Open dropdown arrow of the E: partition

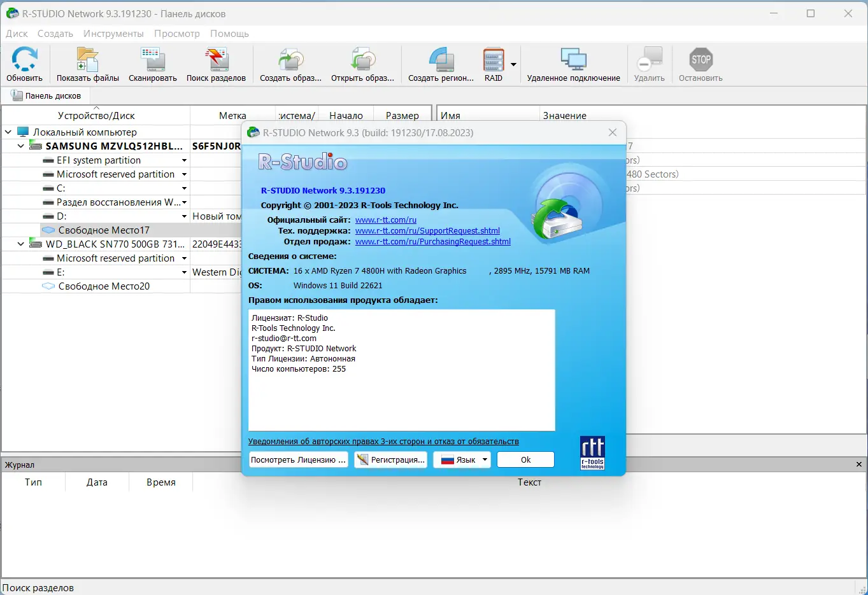coord(184,272)
